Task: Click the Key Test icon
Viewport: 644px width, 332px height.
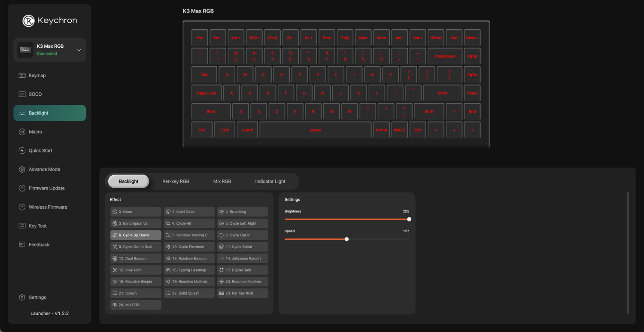Action: [22, 226]
